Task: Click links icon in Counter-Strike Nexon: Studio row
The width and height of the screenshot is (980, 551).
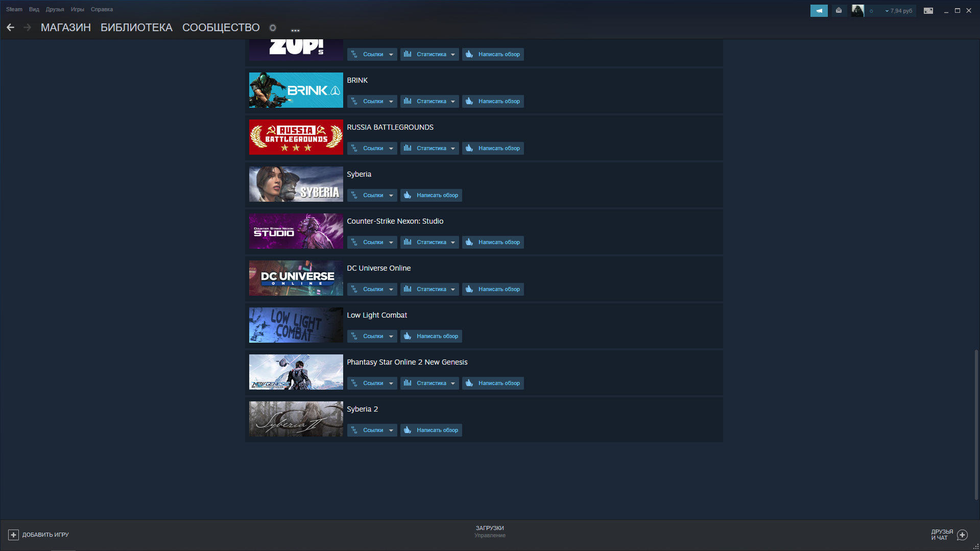Action: tap(354, 242)
